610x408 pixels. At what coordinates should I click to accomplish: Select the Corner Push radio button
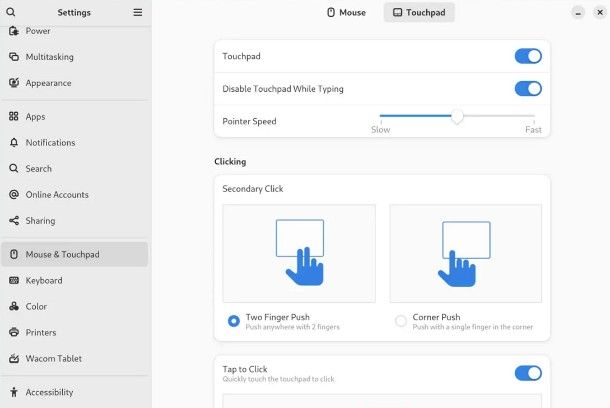(x=401, y=321)
